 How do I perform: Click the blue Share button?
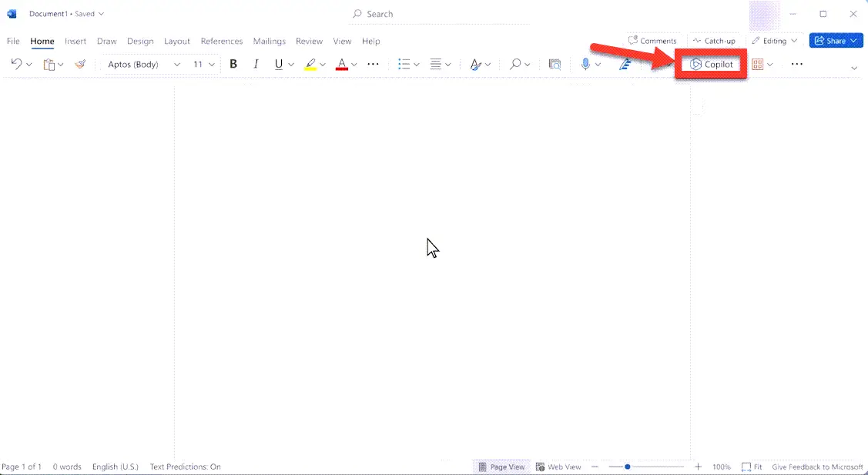(x=836, y=41)
